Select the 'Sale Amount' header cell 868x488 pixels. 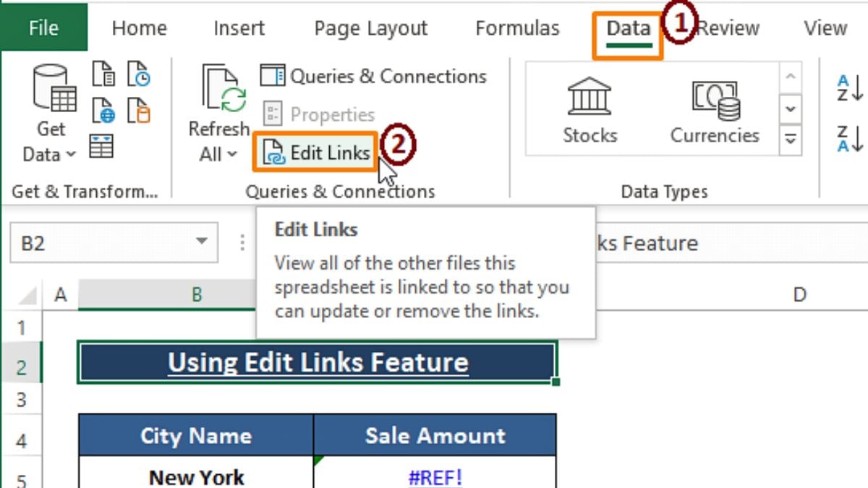click(x=435, y=435)
